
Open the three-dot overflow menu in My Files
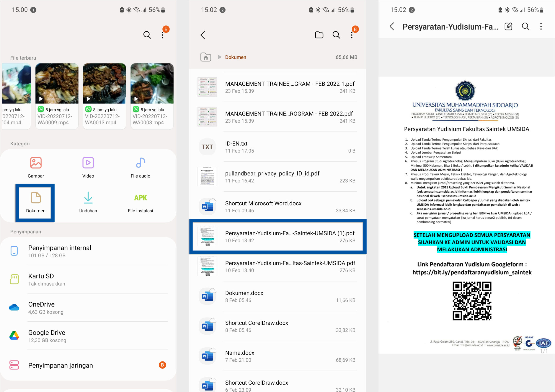click(x=162, y=34)
